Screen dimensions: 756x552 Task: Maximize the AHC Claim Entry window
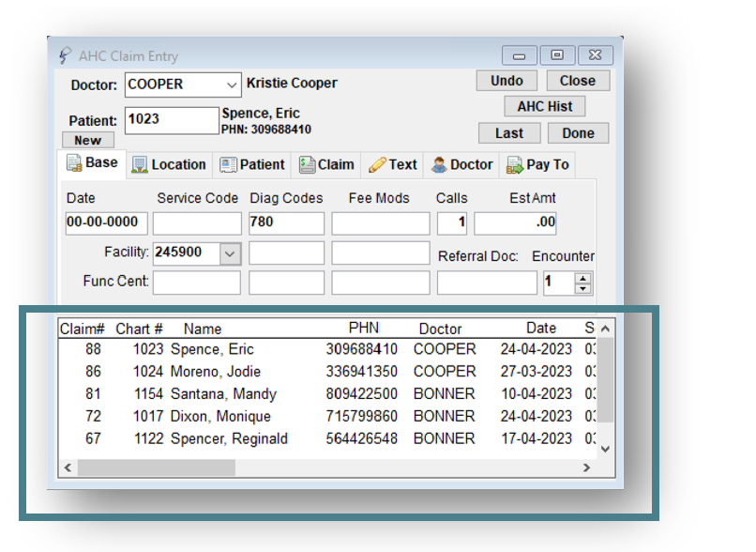[557, 55]
